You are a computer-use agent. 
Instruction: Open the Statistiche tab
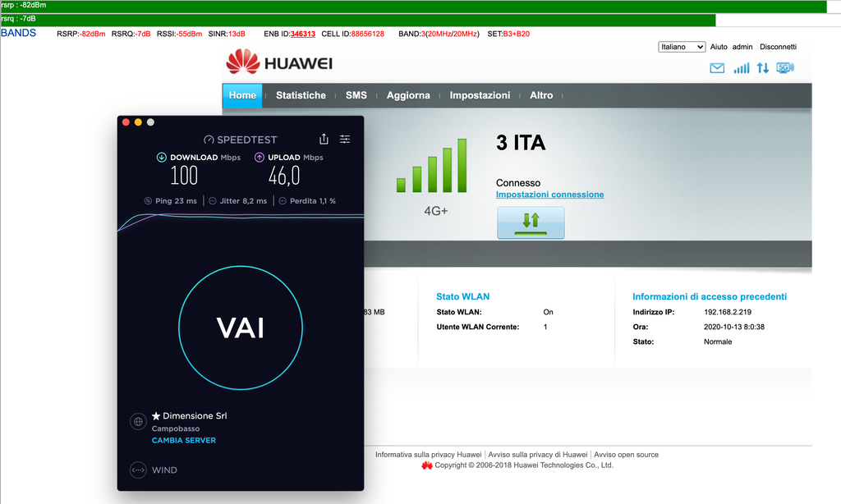(301, 95)
